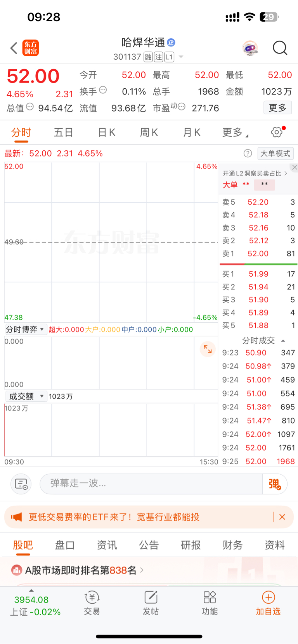Viewport: 298px width, 644px height.
Task: Tap the megaphone announcement icon
Action: click(16, 517)
